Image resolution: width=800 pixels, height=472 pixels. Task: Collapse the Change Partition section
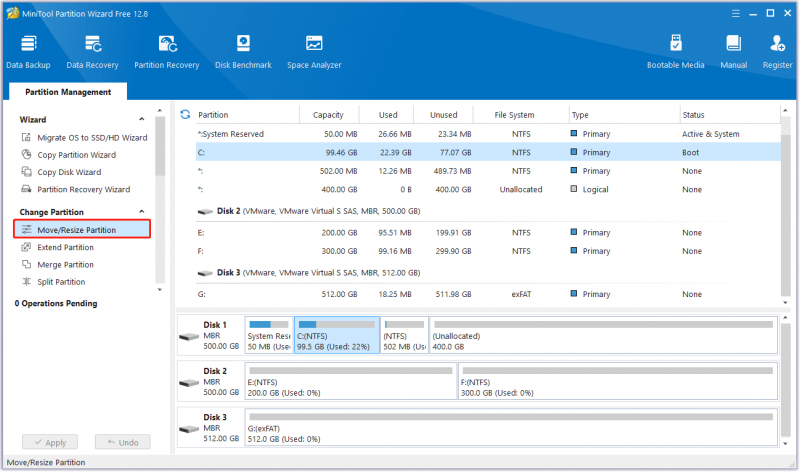142,212
